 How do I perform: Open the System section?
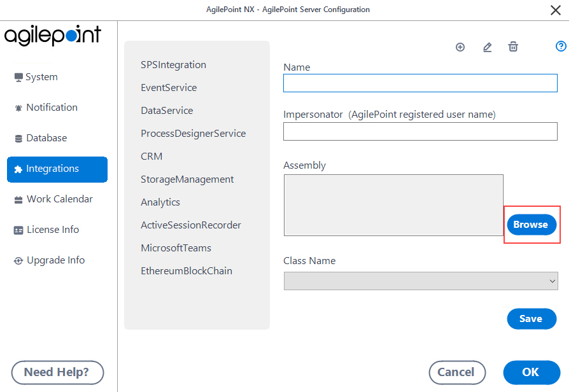coord(42,78)
